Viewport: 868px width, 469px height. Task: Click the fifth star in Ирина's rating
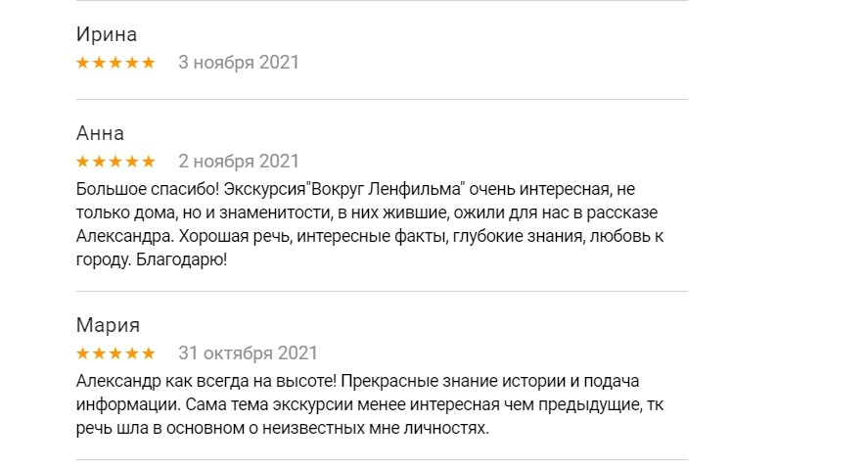pyautogui.click(x=149, y=63)
